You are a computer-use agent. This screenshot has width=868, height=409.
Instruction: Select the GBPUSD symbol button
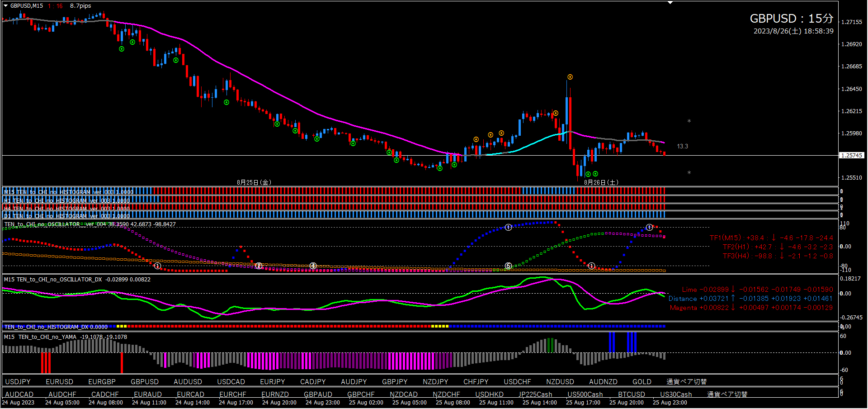(x=145, y=382)
